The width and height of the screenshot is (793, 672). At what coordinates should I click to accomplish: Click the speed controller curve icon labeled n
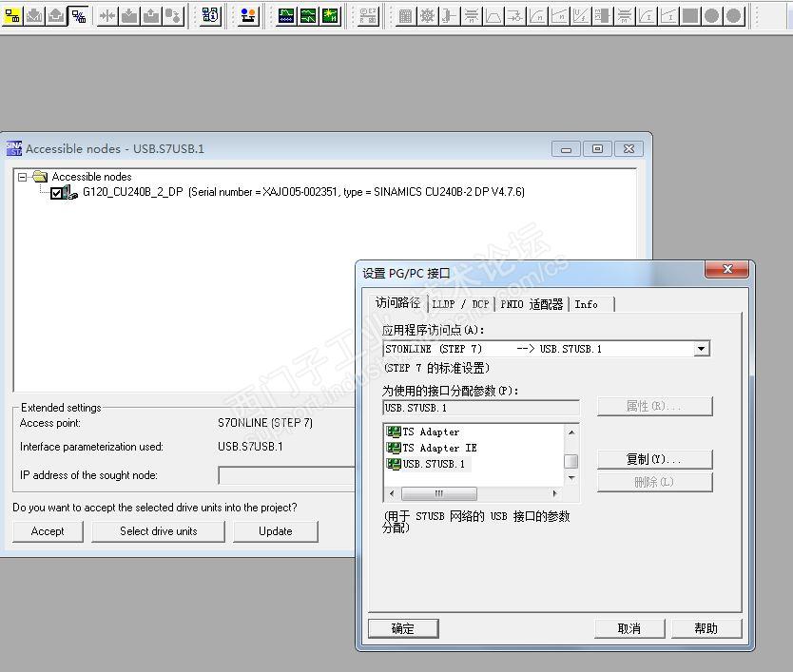point(537,16)
